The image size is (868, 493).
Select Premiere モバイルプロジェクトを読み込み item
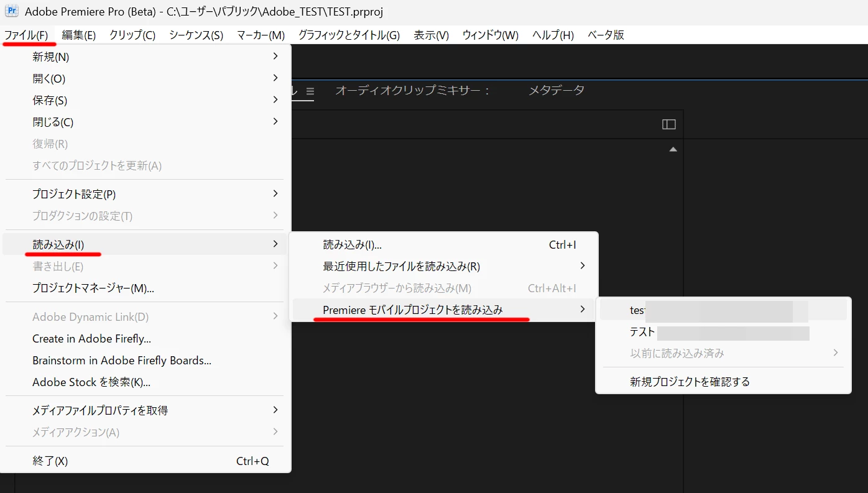pos(444,310)
